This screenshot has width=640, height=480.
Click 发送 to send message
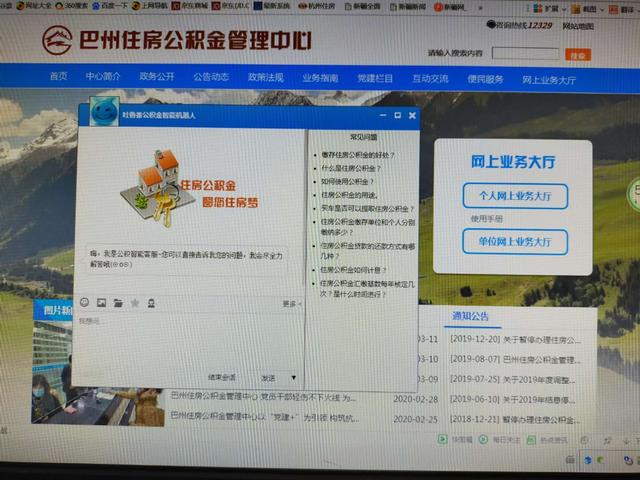[x=269, y=378]
